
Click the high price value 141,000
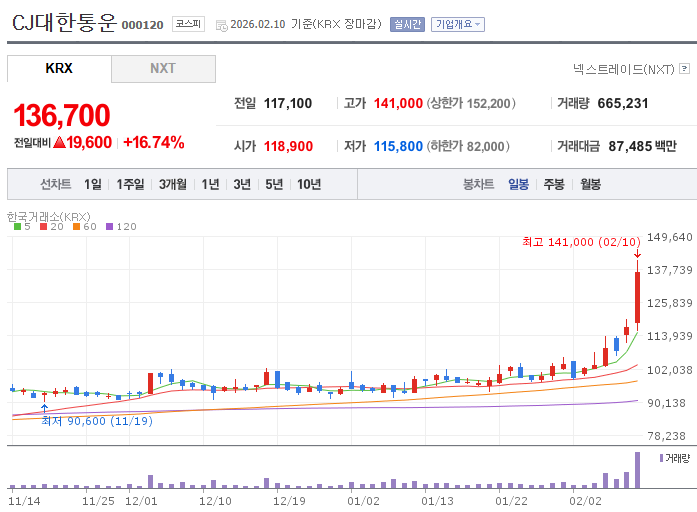pyautogui.click(x=398, y=103)
